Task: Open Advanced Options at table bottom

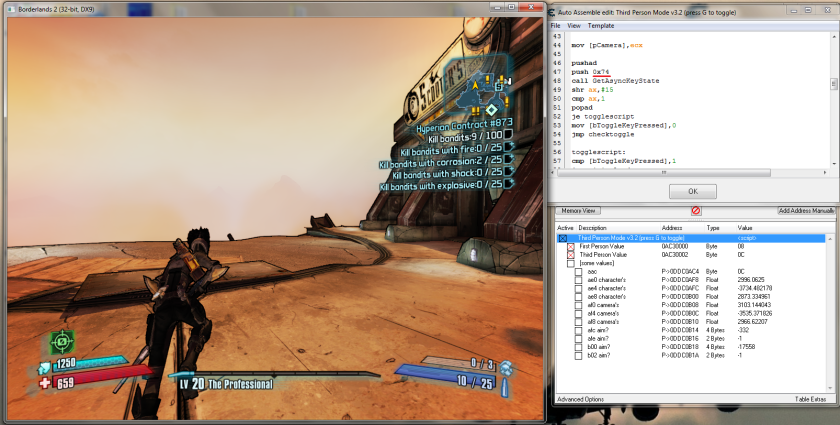Action: (580, 399)
